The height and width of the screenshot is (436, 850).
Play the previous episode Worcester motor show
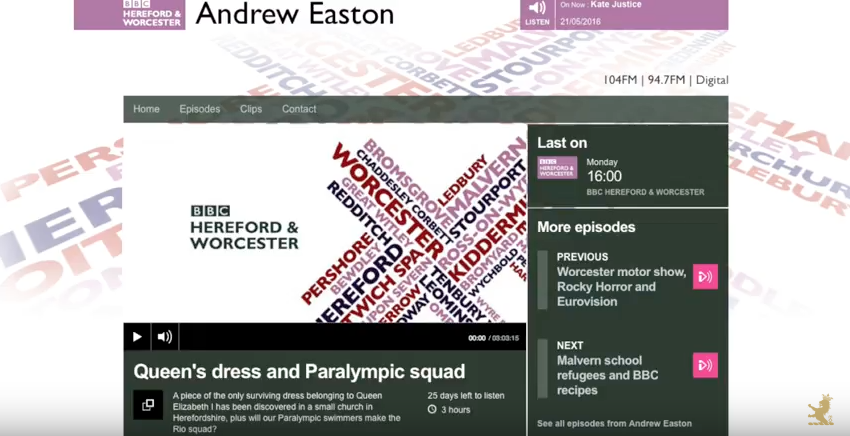tap(705, 277)
